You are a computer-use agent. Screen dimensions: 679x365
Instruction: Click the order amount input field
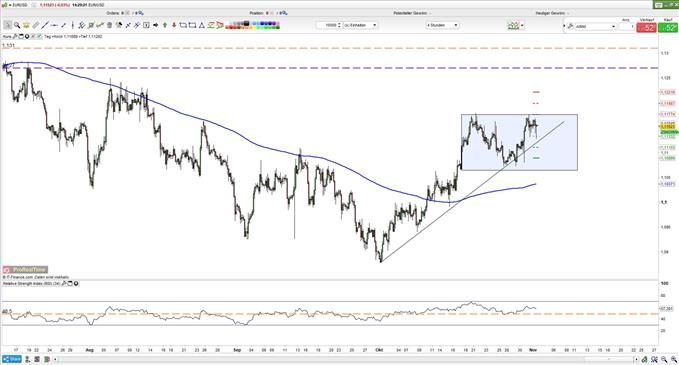click(626, 26)
